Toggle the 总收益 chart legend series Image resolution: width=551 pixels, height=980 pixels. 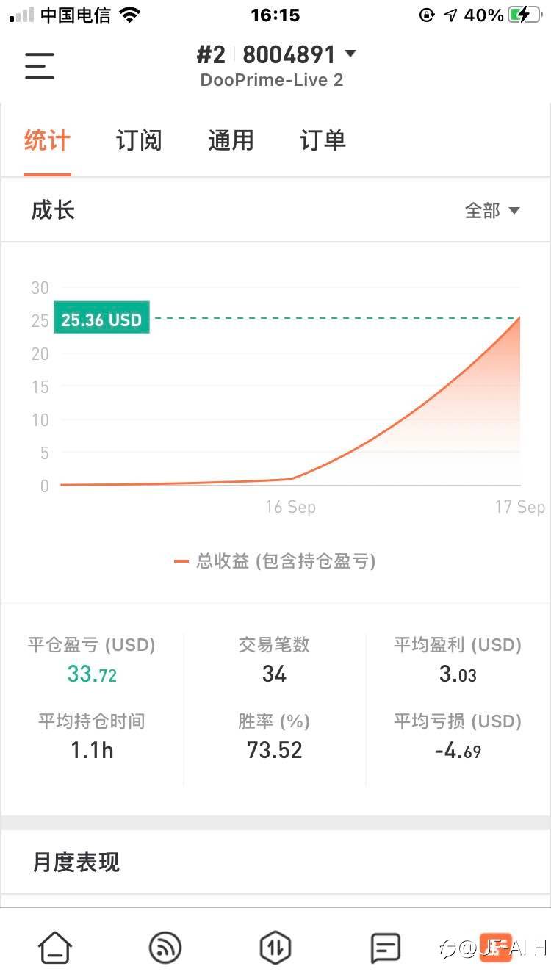tap(275, 562)
